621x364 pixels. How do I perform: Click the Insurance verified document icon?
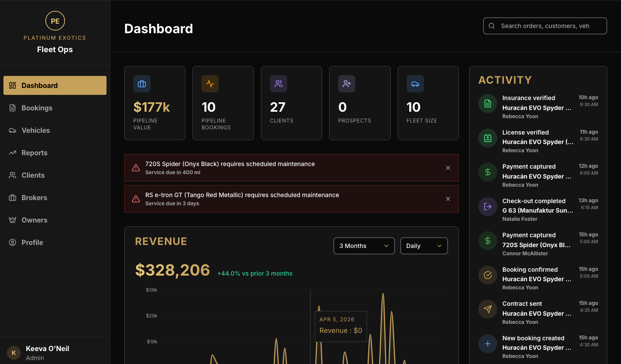(488, 104)
